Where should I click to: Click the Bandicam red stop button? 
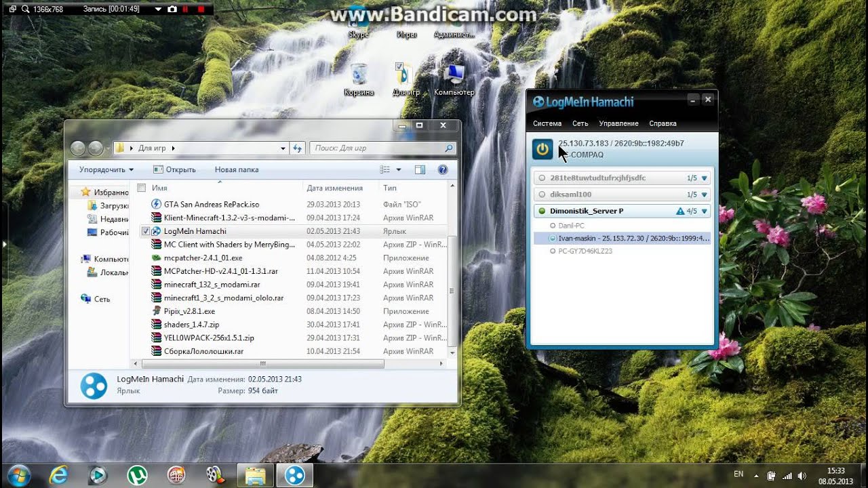(201, 9)
